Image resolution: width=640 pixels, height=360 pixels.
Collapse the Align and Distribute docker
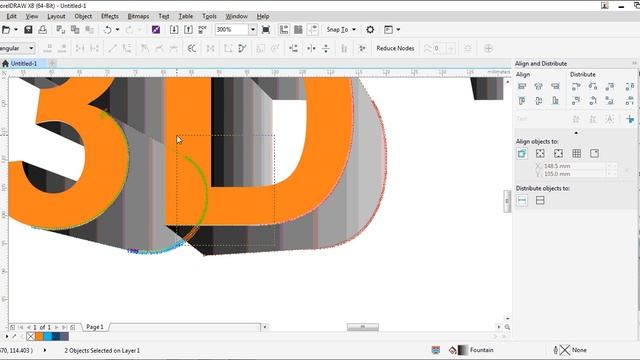pyautogui.click(x=634, y=63)
